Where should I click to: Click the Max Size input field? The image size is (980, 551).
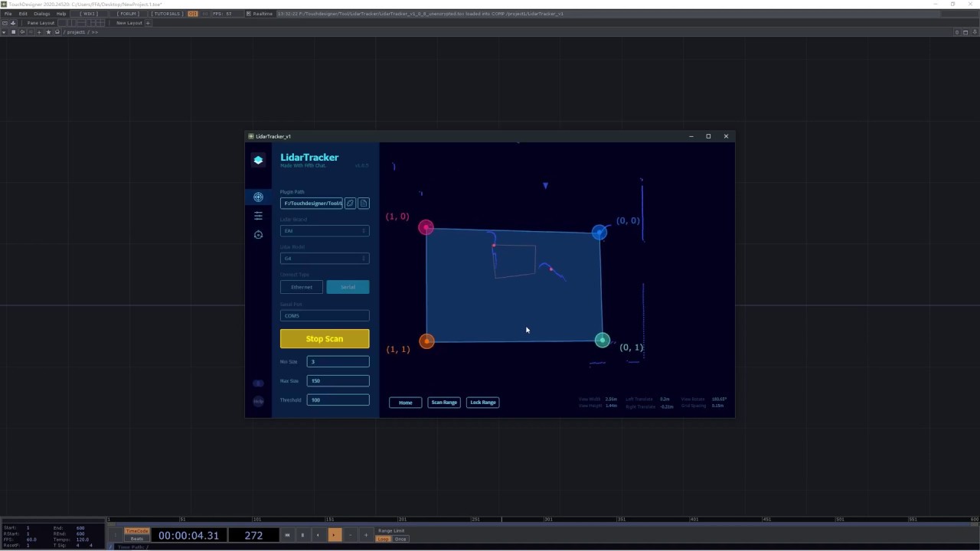click(338, 380)
